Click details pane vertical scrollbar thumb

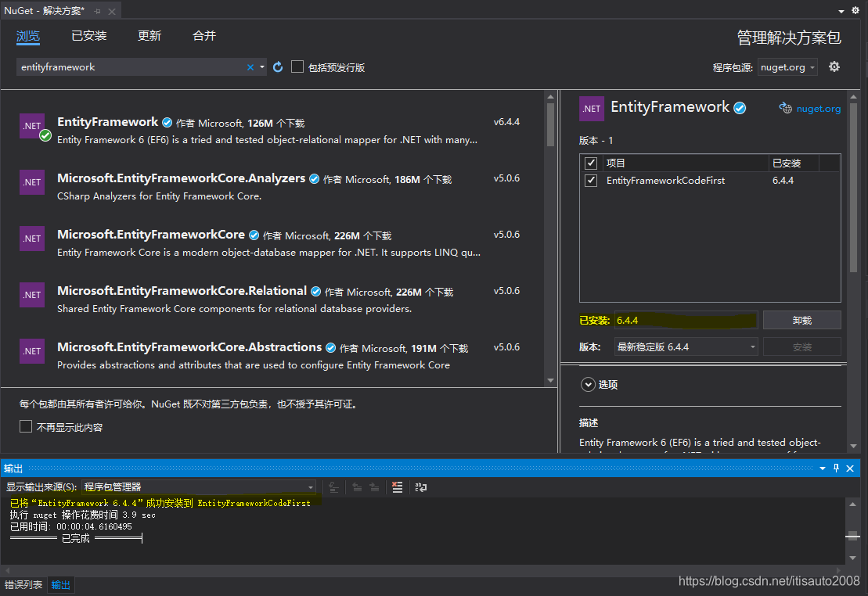(x=853, y=187)
